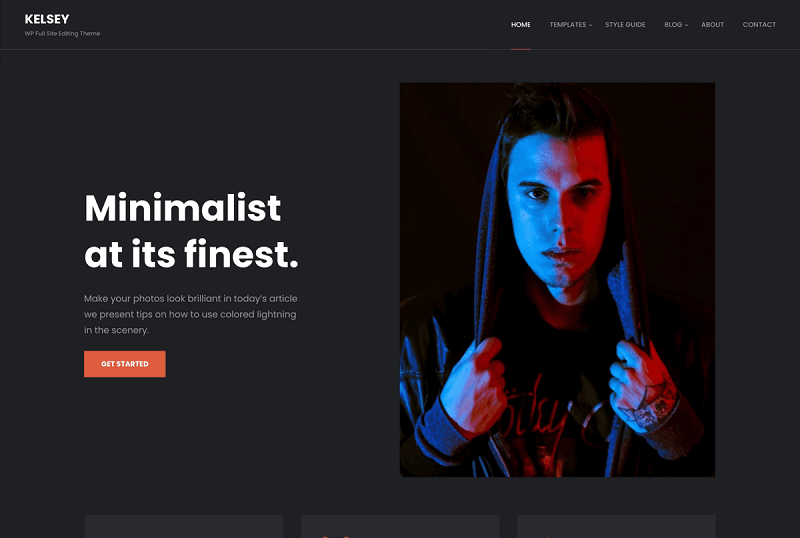Screen dimensions: 800x538
Task: Select the WP Full Site Editing Theme tagline
Action: coord(62,34)
